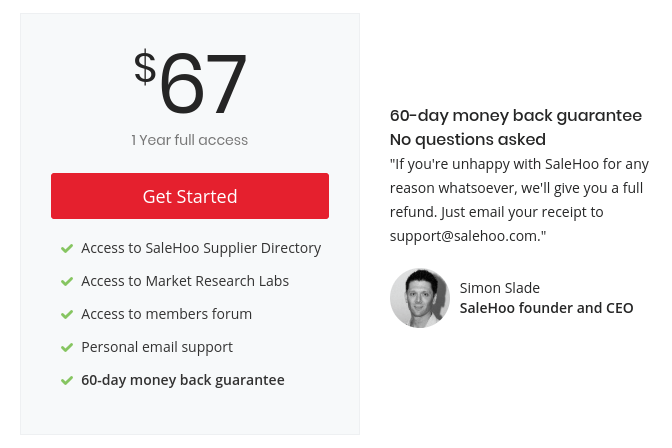Click Simon Slade's profile photo
The image size is (672, 448).
coord(420,298)
